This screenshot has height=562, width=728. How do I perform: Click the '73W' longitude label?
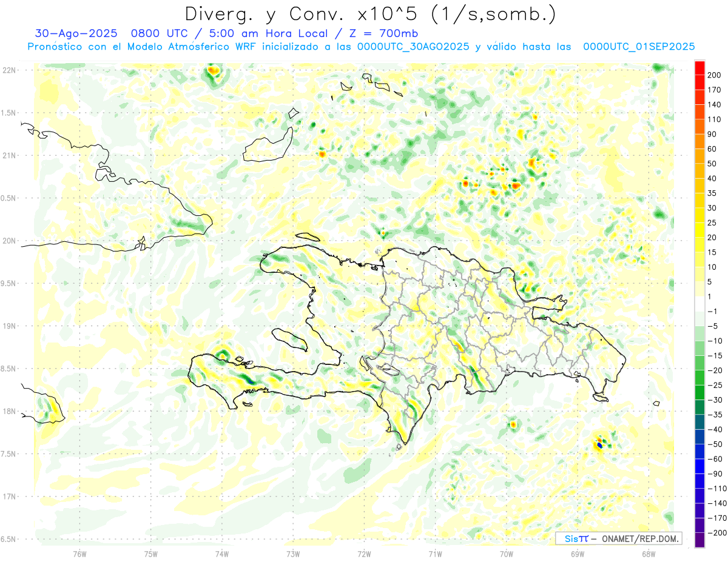(x=293, y=554)
